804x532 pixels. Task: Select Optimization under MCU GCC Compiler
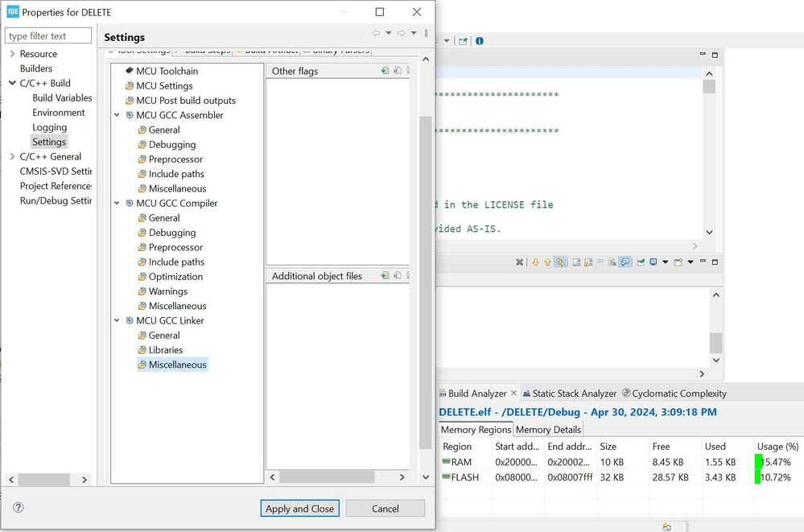point(171,277)
